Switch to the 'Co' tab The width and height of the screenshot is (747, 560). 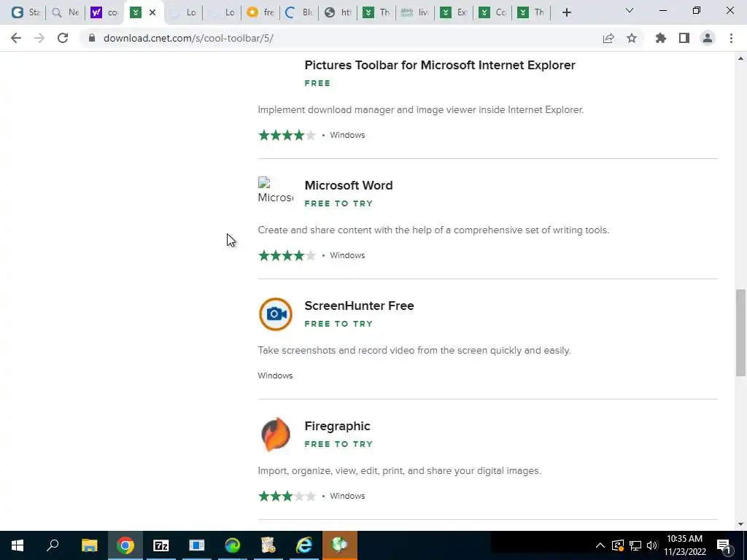[493, 12]
